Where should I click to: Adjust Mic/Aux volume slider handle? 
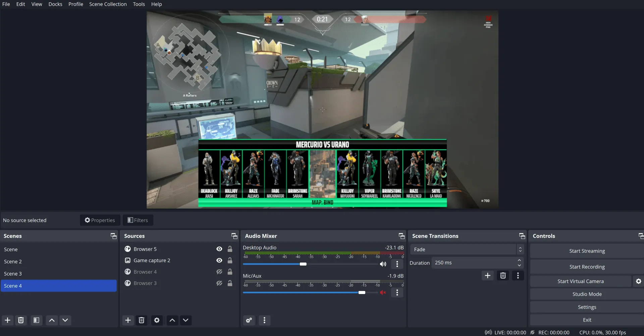(x=362, y=293)
